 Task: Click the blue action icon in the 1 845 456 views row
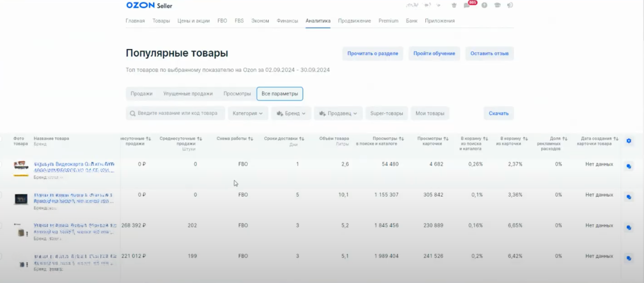(629, 228)
